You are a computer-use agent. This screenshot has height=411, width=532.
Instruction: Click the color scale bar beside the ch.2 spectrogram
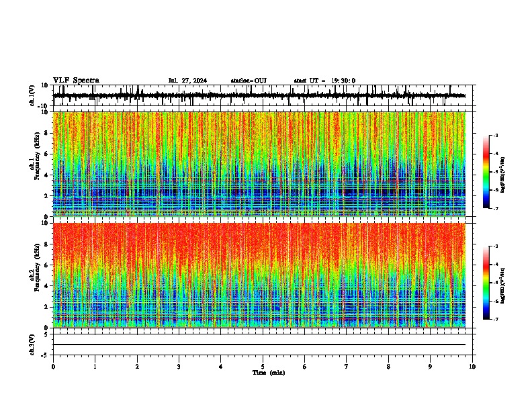[486, 283]
